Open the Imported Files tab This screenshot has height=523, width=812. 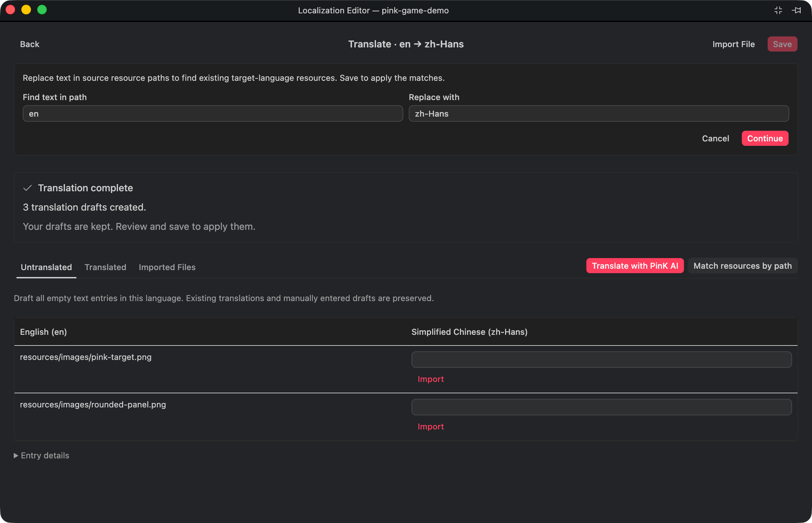coord(167,267)
